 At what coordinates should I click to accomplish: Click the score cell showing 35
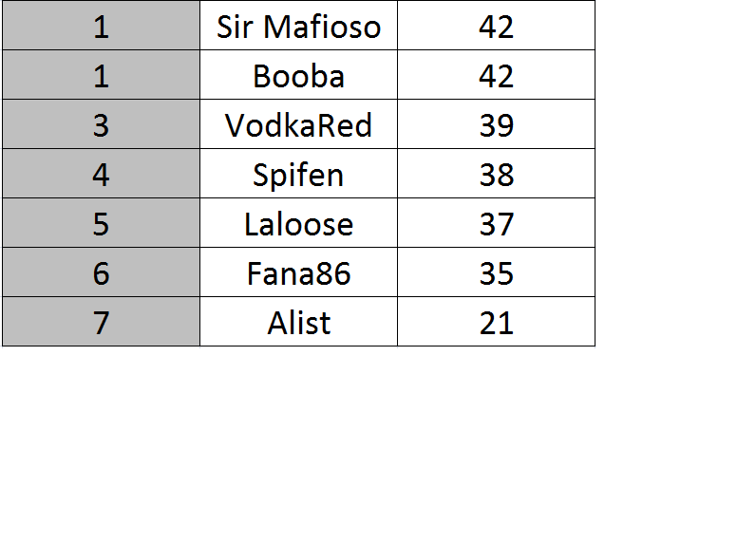[x=496, y=272]
